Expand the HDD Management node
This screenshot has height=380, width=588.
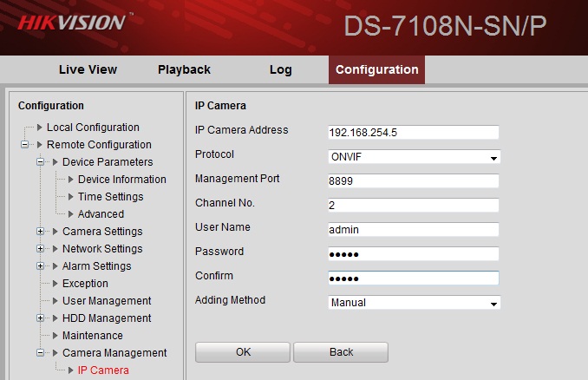coord(41,318)
